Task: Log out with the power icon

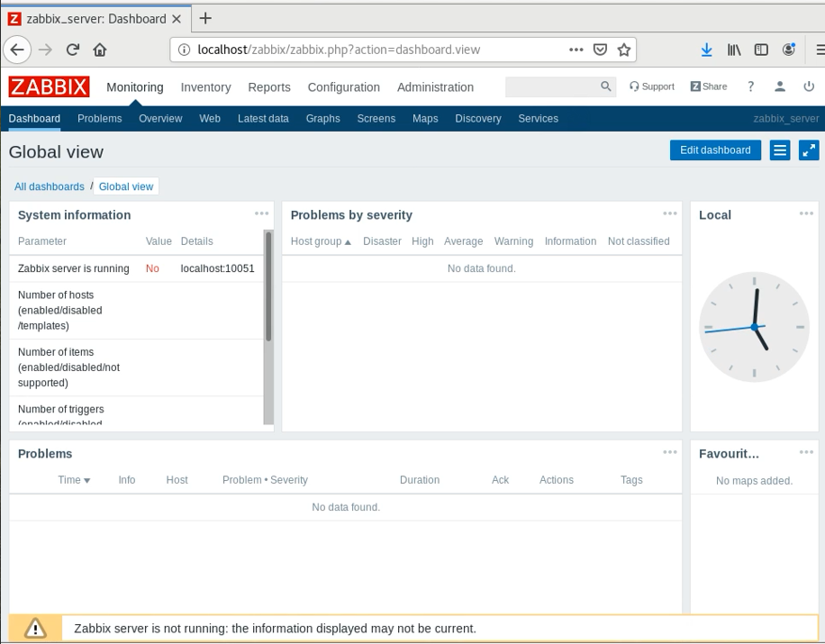Action: [809, 86]
